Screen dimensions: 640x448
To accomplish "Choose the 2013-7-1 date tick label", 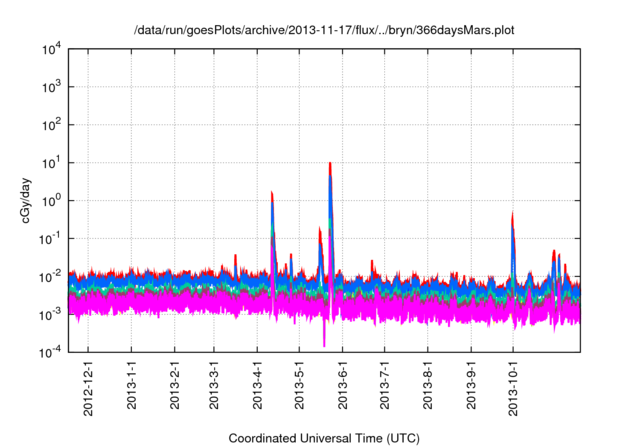I will click(x=383, y=390).
